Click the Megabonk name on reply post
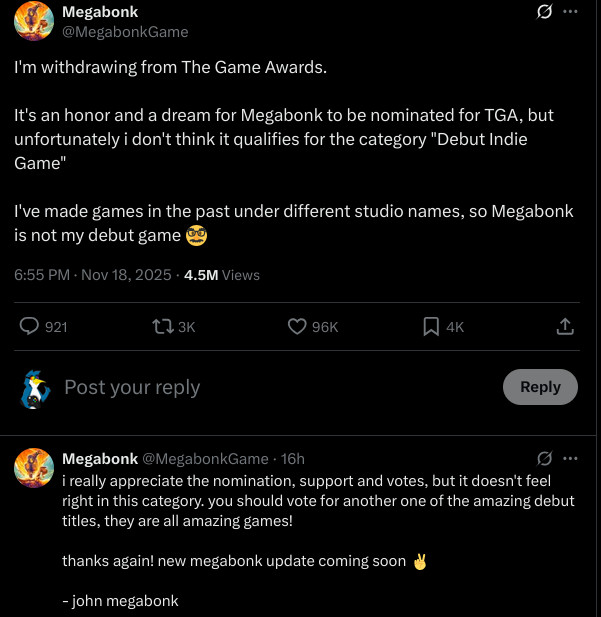Image resolution: width=601 pixels, height=617 pixels. click(x=100, y=458)
